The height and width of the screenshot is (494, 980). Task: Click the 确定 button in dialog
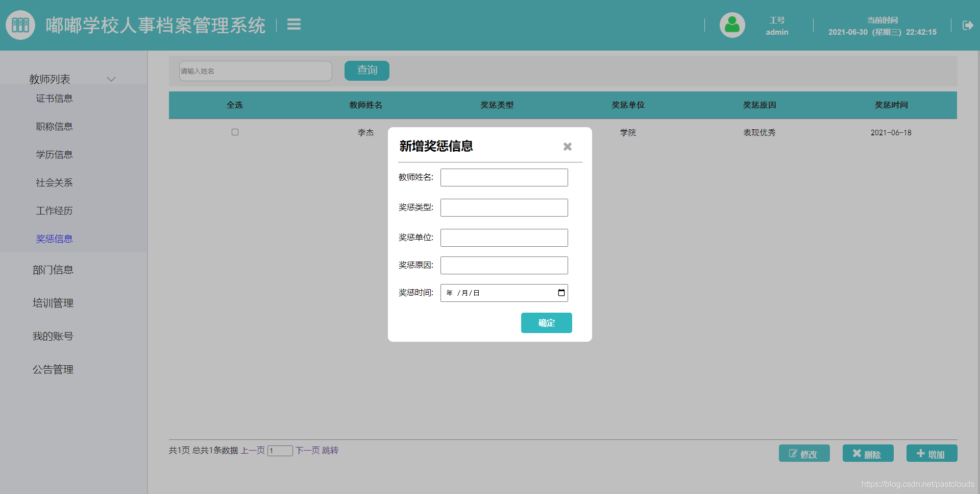click(547, 323)
